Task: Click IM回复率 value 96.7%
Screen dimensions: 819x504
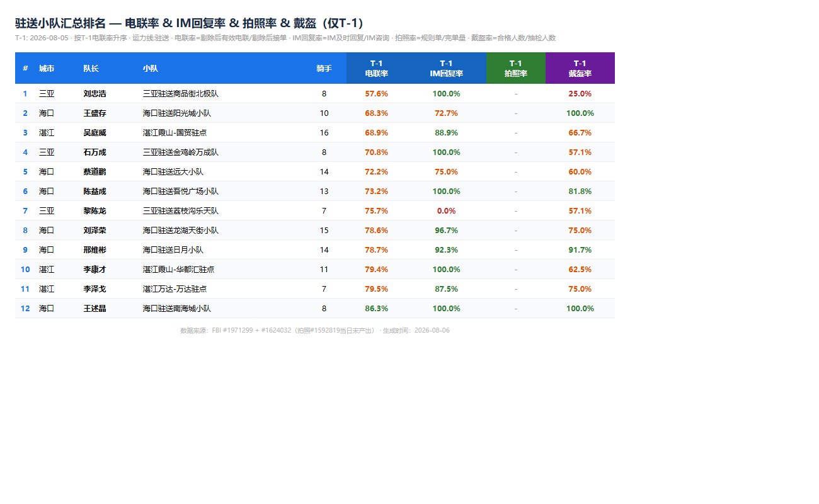Action: (447, 231)
